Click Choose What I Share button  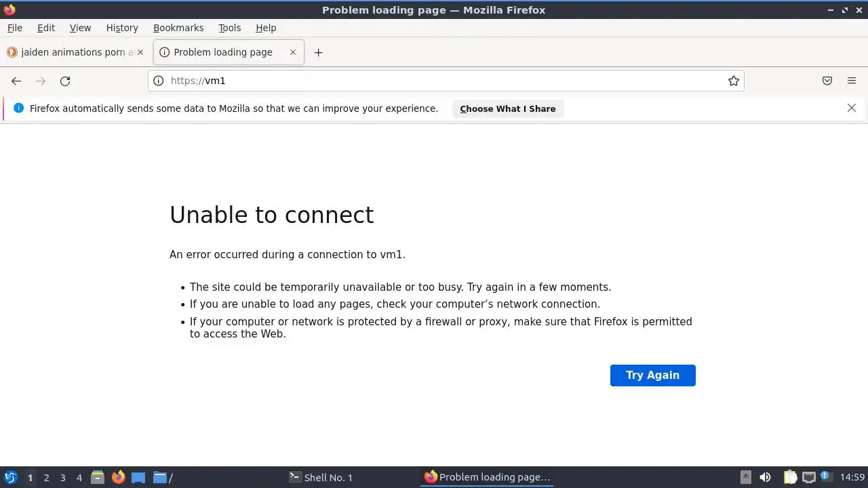tap(507, 108)
